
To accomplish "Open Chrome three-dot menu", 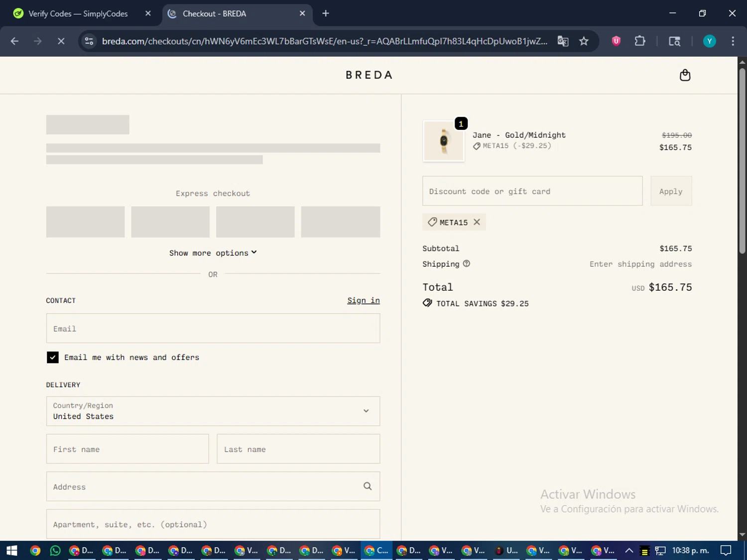I will 733,41.
